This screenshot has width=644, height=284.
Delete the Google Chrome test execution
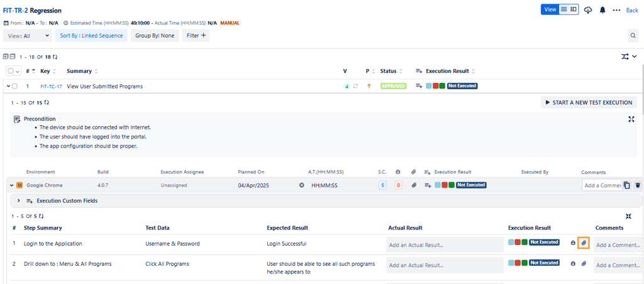(x=638, y=185)
